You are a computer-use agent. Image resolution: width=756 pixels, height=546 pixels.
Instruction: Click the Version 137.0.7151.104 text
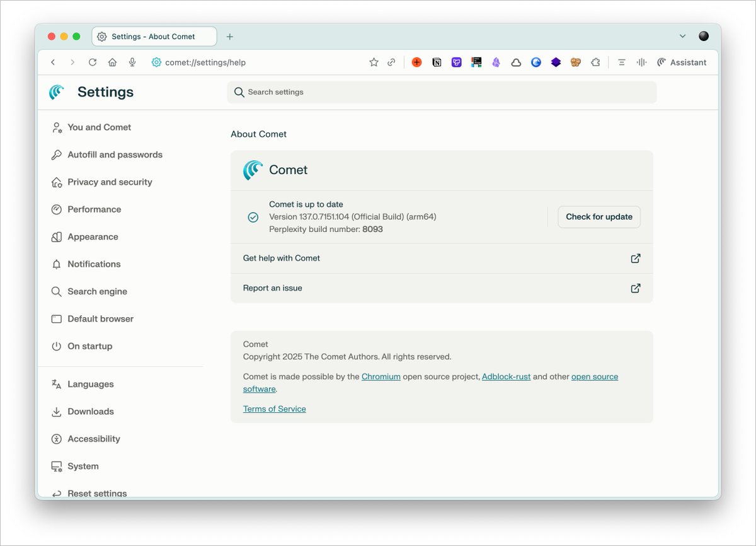point(353,217)
